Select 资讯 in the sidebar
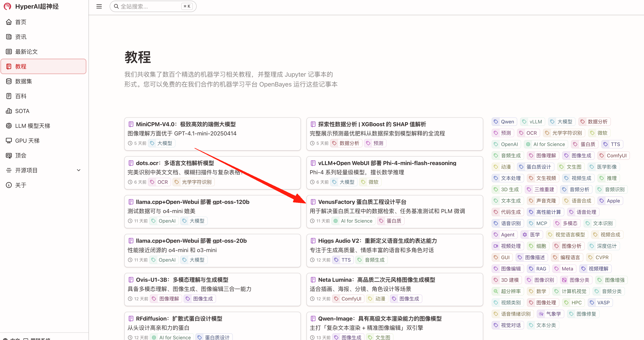Image resolution: width=644 pixels, height=340 pixels. (21, 37)
